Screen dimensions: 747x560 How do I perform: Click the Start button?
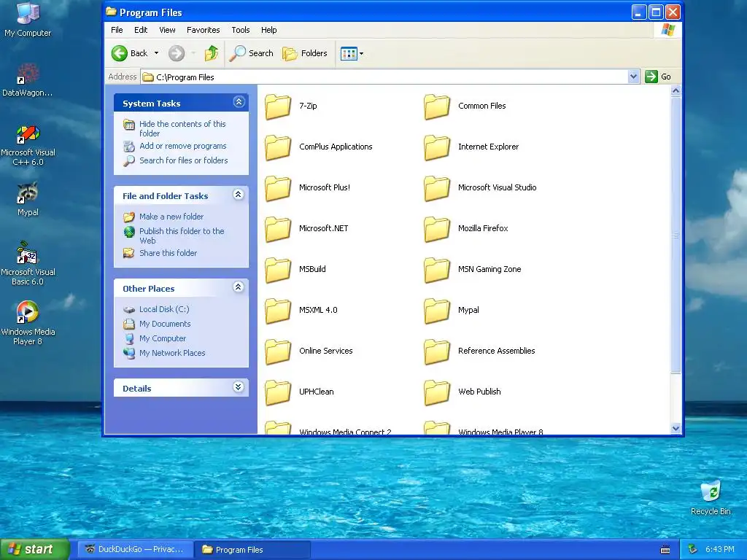(x=34, y=549)
